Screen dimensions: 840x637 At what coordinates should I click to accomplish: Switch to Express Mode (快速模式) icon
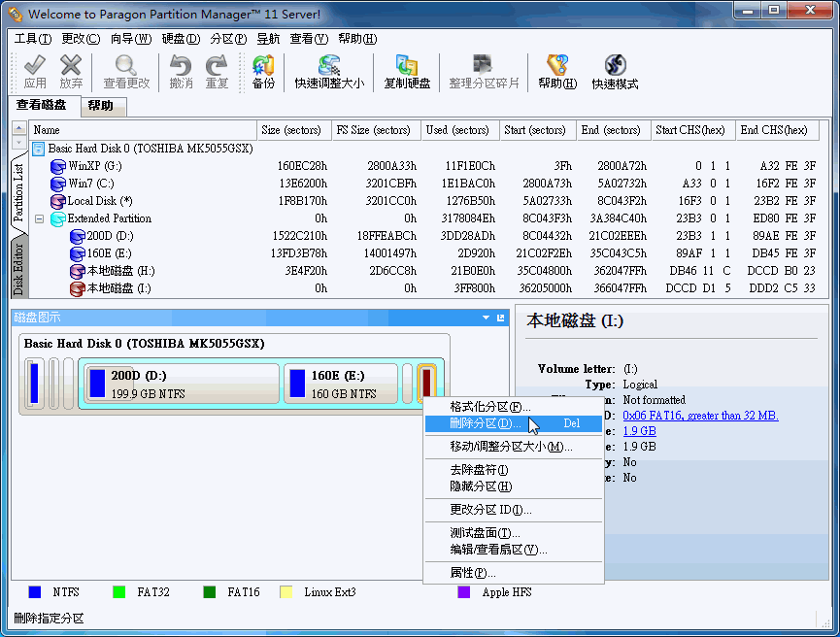coord(615,66)
